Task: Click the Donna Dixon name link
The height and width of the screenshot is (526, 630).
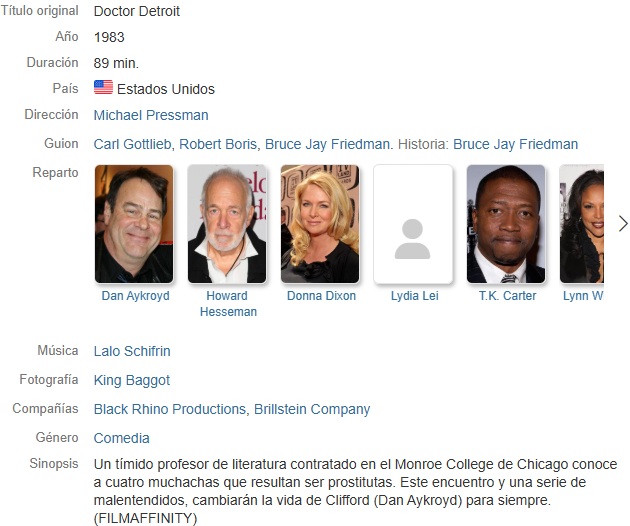Action: coord(321,296)
